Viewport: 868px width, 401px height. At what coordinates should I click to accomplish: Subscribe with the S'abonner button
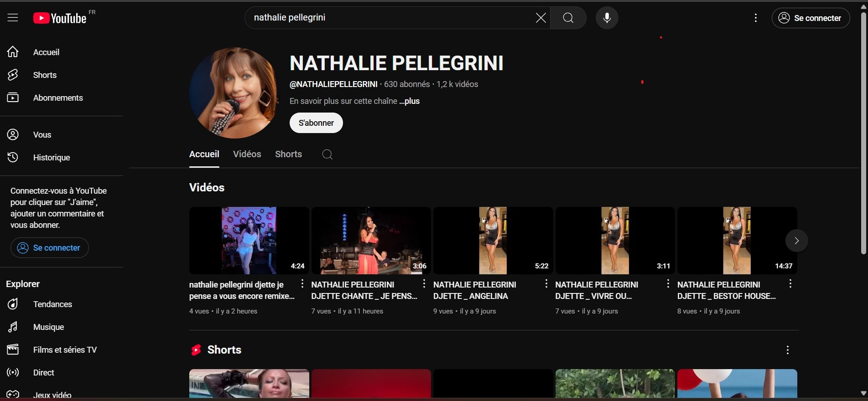click(x=316, y=123)
